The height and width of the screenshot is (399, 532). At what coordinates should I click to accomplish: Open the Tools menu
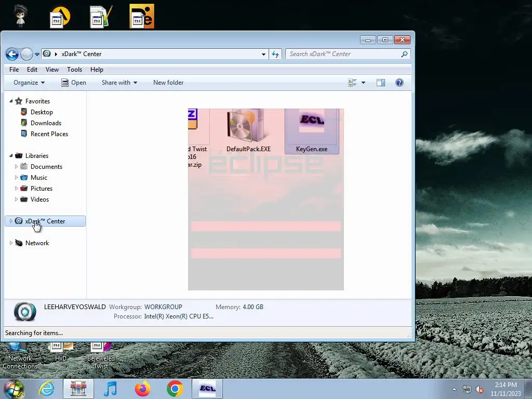pos(74,70)
